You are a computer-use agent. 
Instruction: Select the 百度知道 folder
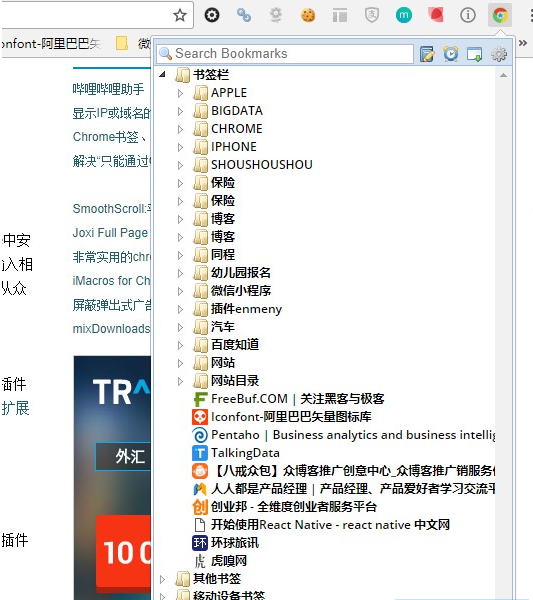(x=226, y=345)
